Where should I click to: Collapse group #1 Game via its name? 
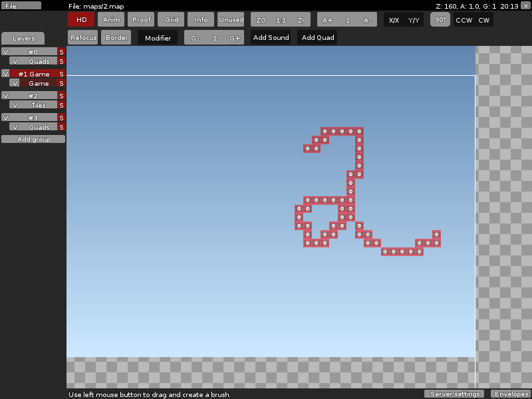coord(34,74)
